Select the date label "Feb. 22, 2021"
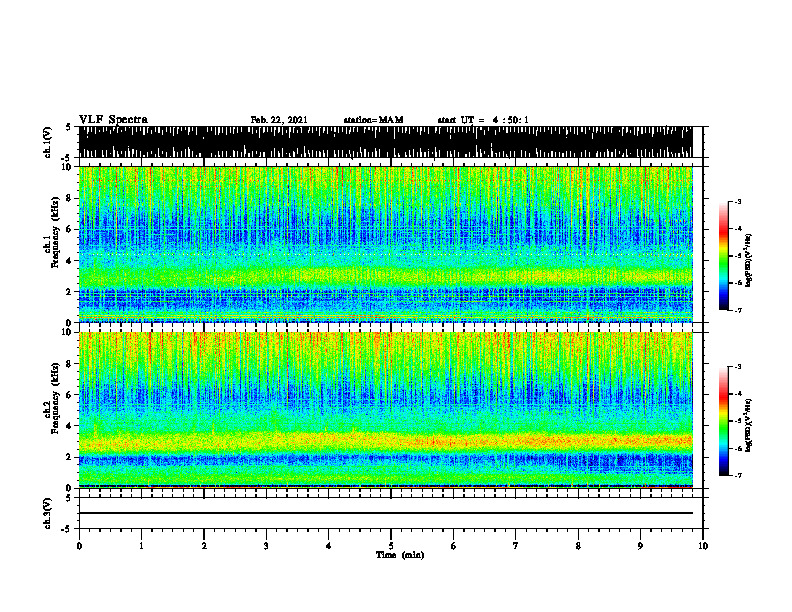The width and height of the screenshot is (792, 612). point(279,120)
